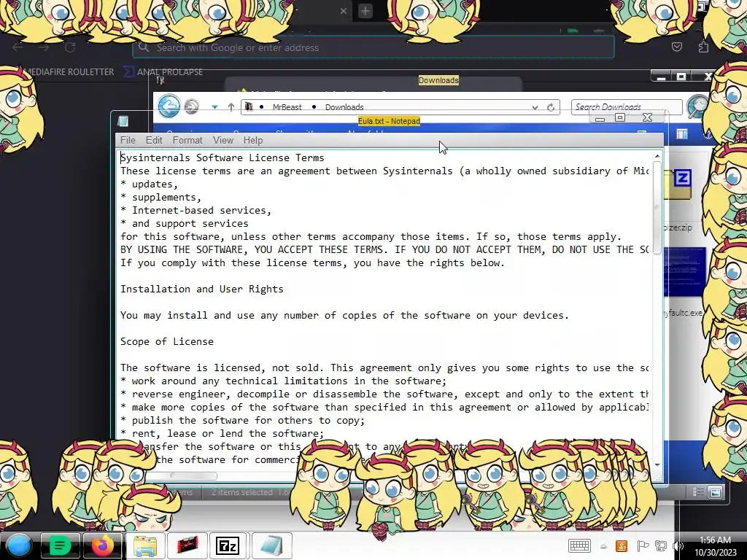Open the Explorer recent locations dropdown arrow

point(215,107)
